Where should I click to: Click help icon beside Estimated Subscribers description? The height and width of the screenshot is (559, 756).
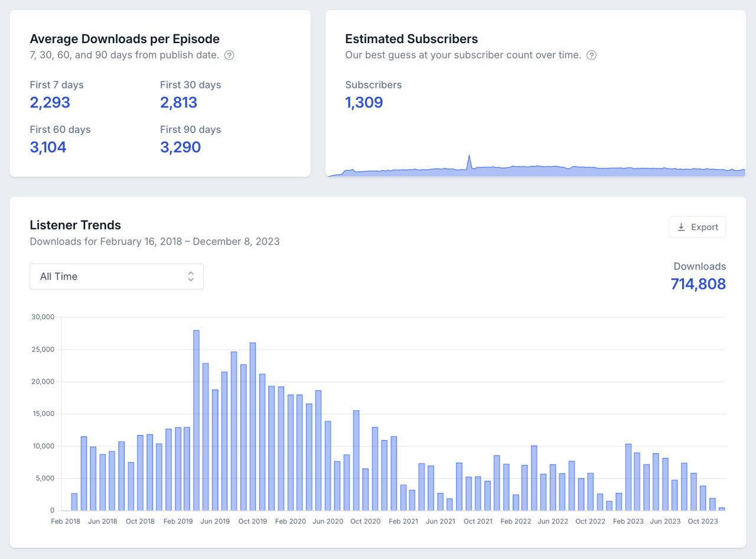591,56
